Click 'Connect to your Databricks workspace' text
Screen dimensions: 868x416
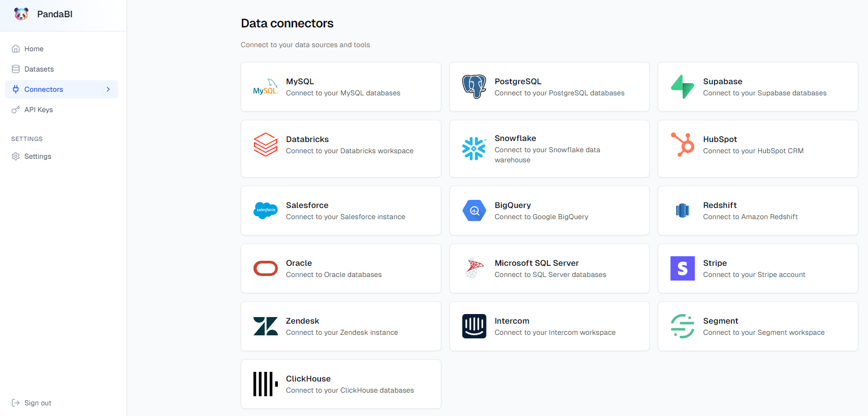(x=349, y=151)
